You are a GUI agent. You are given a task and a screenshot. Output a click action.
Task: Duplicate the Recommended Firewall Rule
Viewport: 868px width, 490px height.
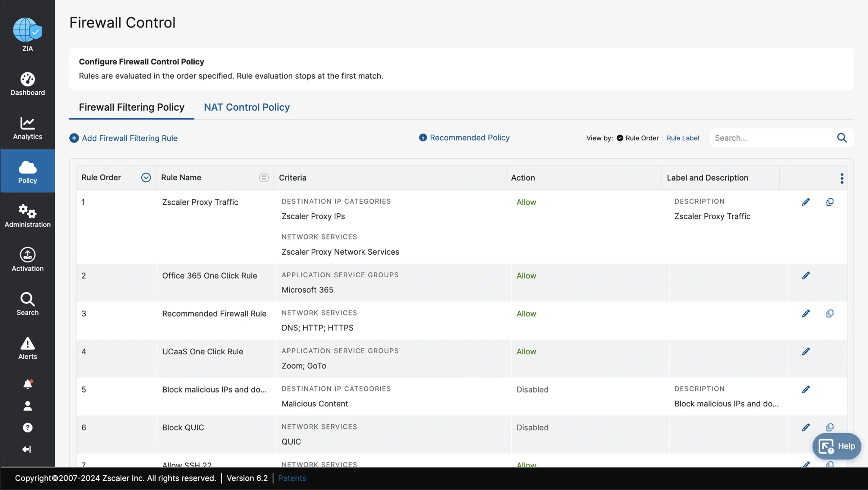pos(830,313)
